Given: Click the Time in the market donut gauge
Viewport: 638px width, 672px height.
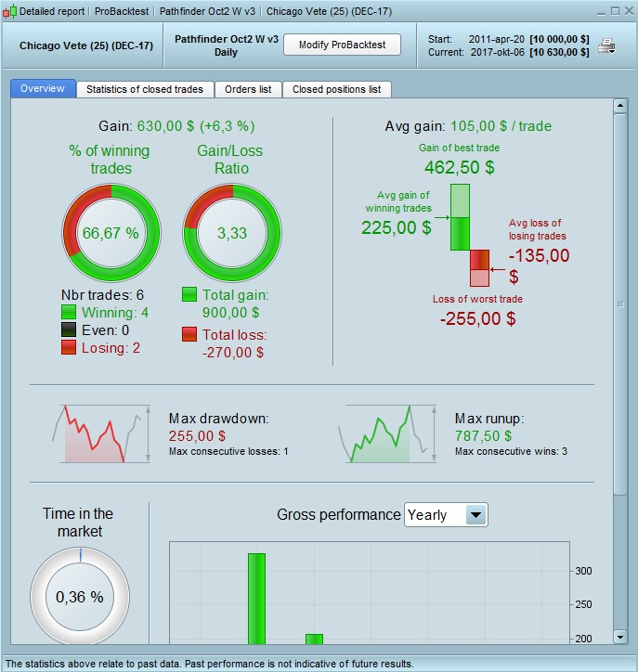Looking at the screenshot, I should point(80,596).
